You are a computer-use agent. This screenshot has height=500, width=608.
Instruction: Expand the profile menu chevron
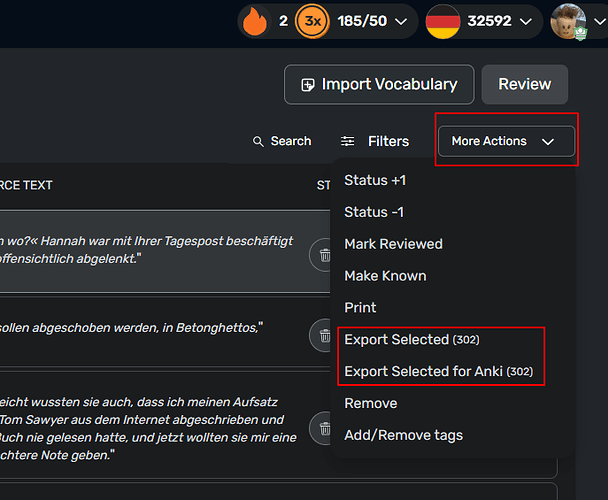click(x=600, y=22)
